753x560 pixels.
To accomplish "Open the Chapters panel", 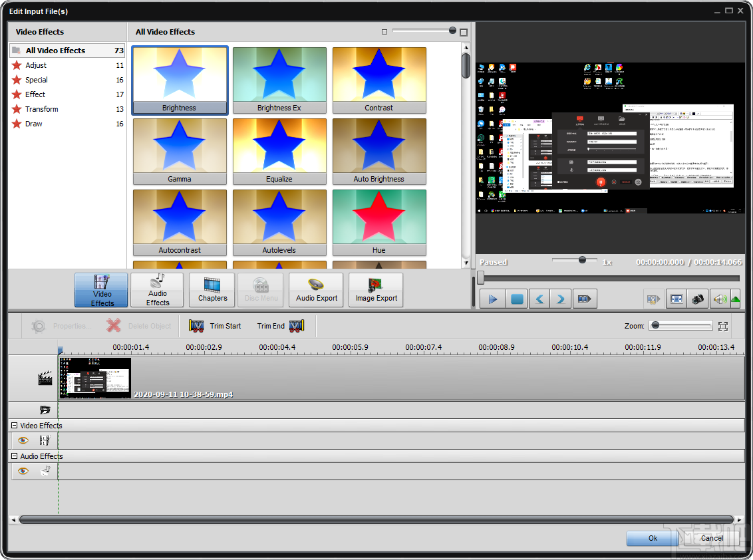I will point(212,290).
